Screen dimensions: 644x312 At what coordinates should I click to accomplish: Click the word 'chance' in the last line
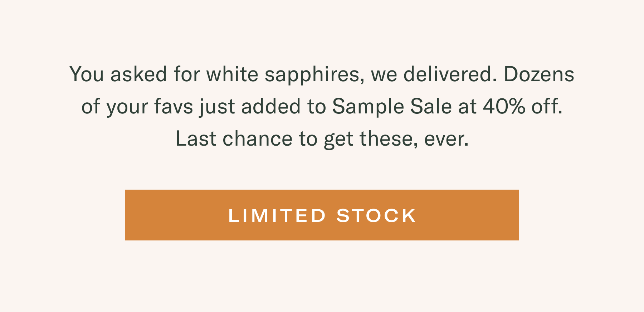[258, 138]
